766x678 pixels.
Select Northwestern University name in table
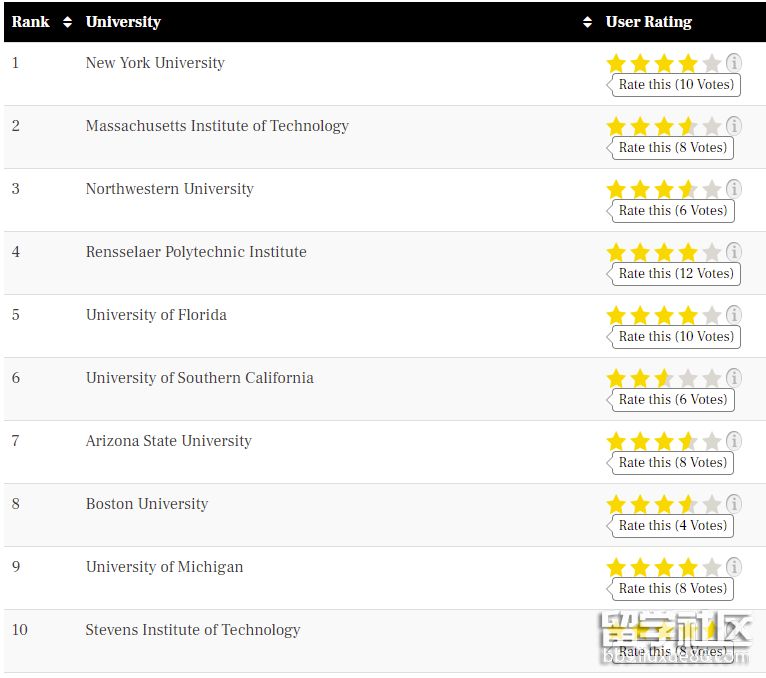(x=170, y=189)
